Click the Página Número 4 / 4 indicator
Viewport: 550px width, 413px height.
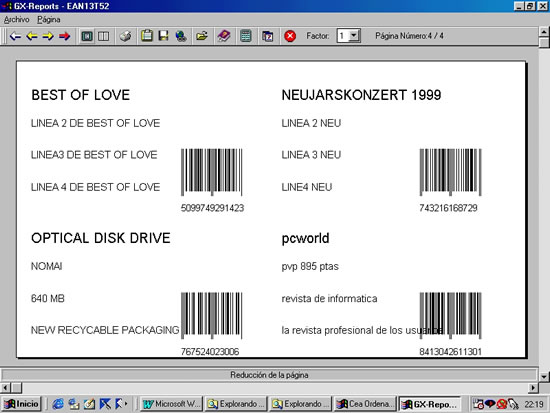pos(409,36)
